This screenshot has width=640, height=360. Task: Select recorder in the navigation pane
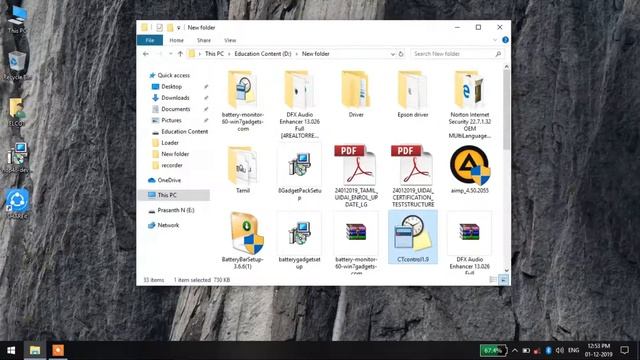coord(172,165)
